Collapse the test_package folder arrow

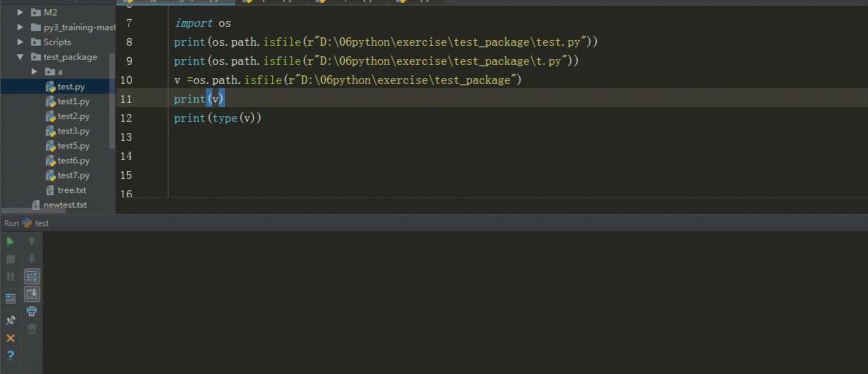pyautogui.click(x=20, y=57)
